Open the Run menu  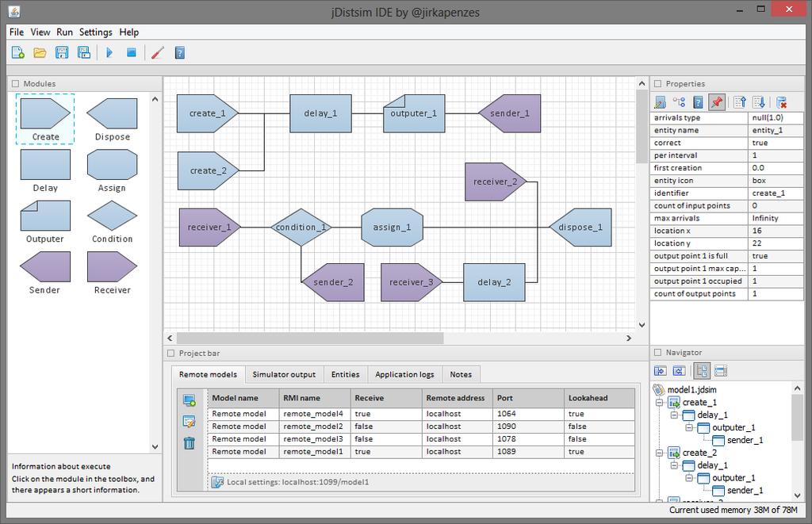pyautogui.click(x=65, y=32)
